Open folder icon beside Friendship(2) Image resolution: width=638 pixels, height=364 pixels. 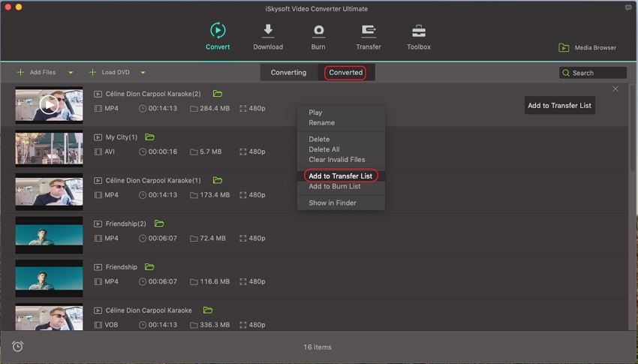tap(159, 224)
